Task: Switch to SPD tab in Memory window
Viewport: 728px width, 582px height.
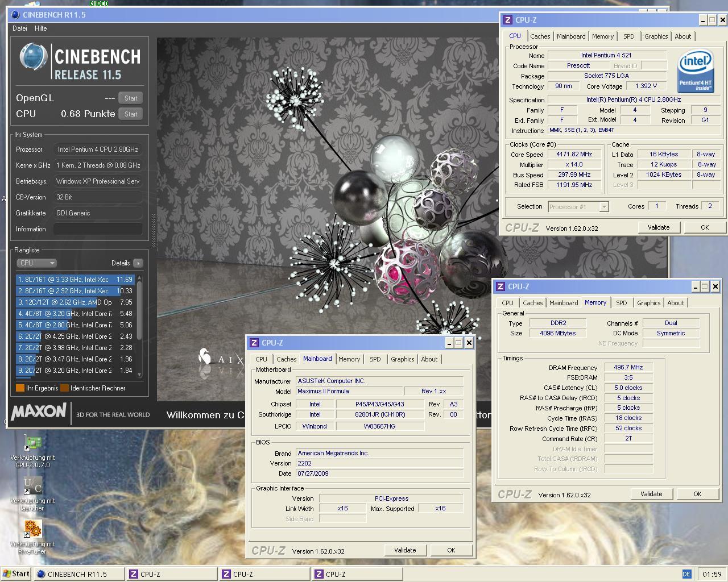Action: (x=622, y=303)
